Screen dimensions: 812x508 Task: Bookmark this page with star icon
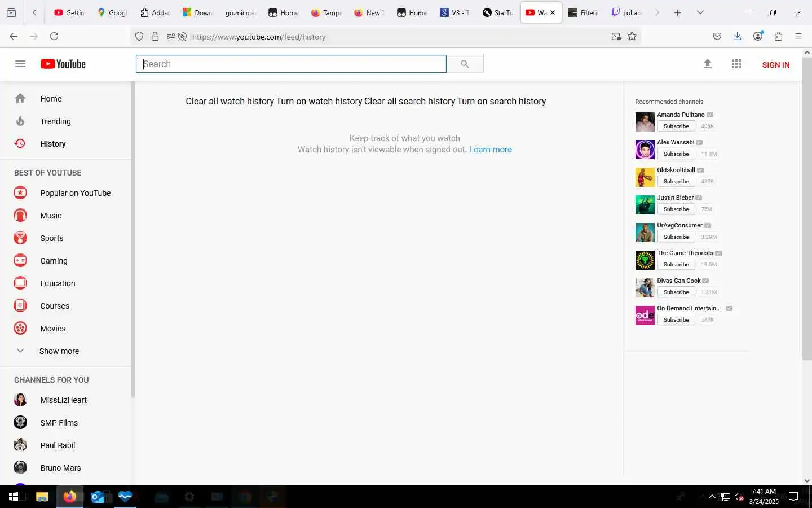coord(632,37)
